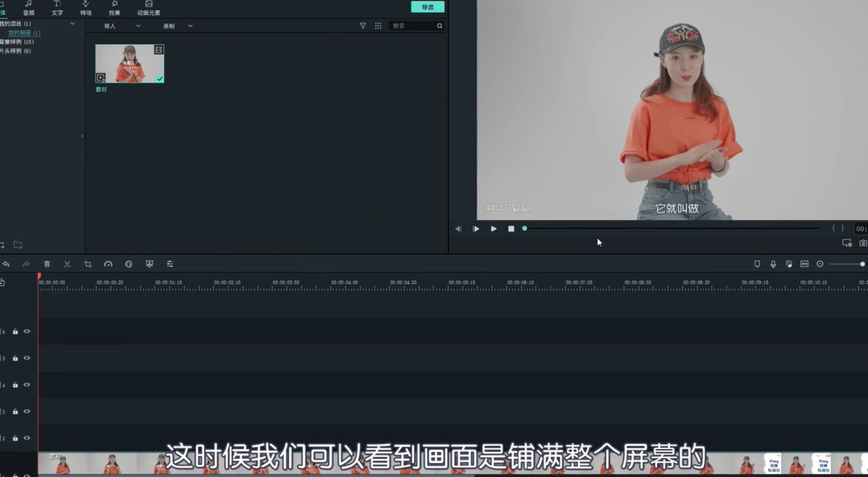Viewport: 868px width, 477px height.
Task: Click the 导出 (Export) button
Action: [x=427, y=7]
